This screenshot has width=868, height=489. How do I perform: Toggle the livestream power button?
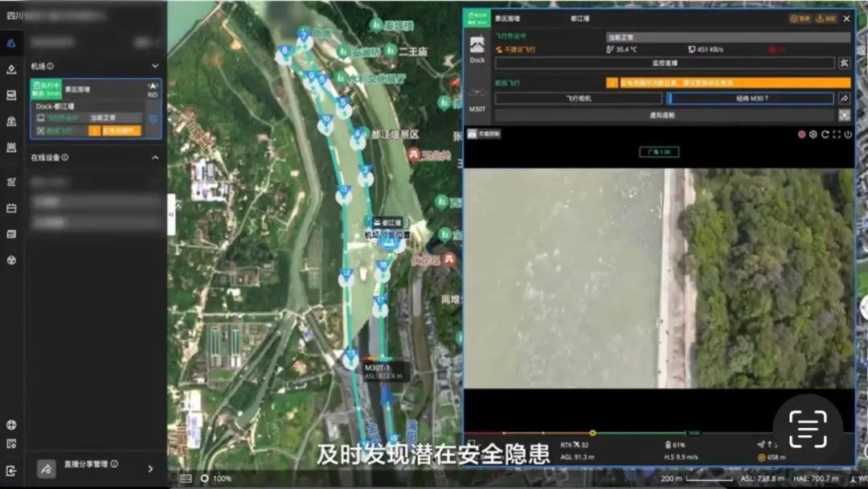[x=848, y=134]
